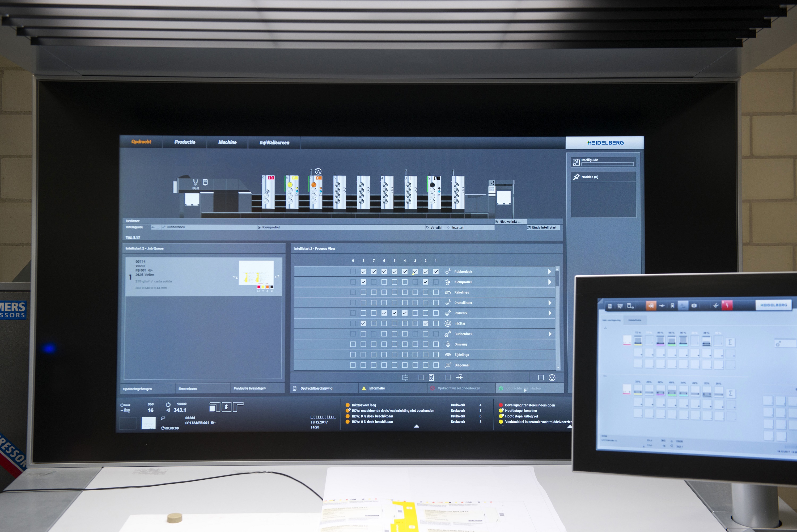Click the process view vertical scrollbar
797x532 pixels.
point(558,318)
